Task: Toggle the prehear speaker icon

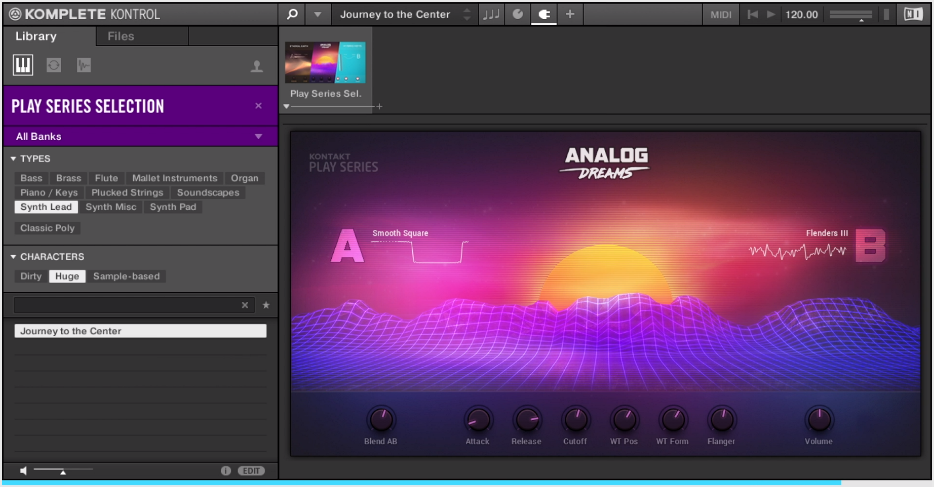Action: [x=23, y=471]
